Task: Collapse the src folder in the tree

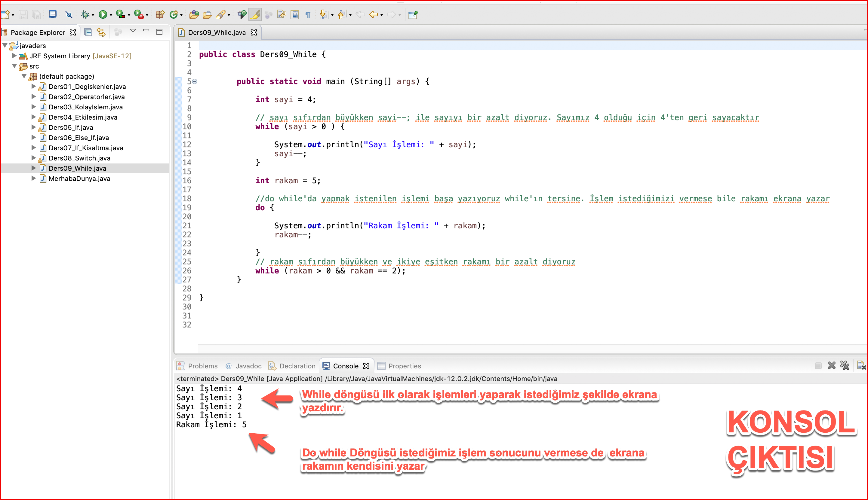Action: tap(14, 66)
